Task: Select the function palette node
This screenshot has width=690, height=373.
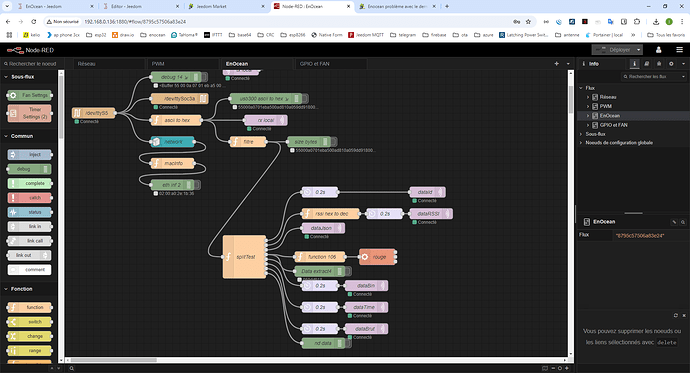Action: [x=29, y=307]
